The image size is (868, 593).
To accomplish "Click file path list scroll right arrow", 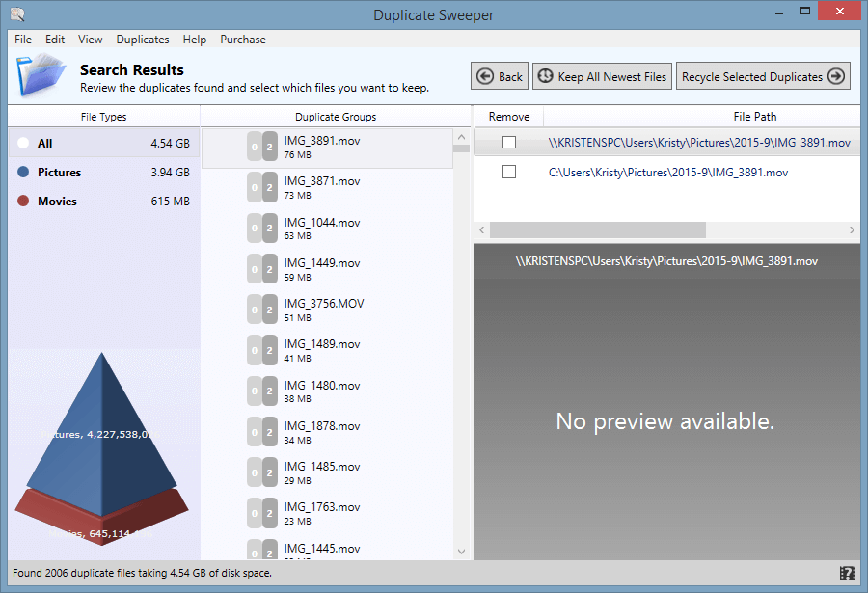I will point(852,229).
